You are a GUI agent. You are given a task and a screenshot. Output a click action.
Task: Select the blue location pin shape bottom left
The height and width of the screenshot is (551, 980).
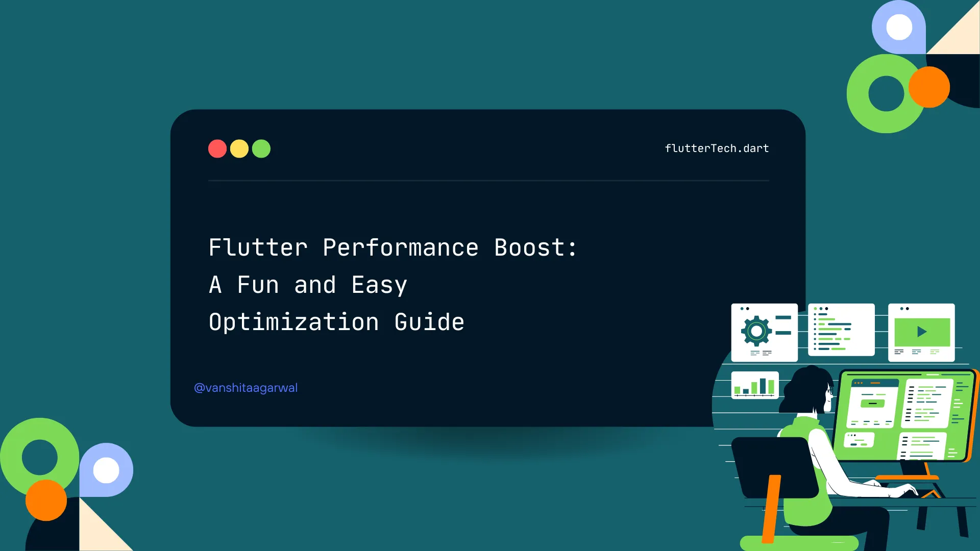tap(106, 469)
